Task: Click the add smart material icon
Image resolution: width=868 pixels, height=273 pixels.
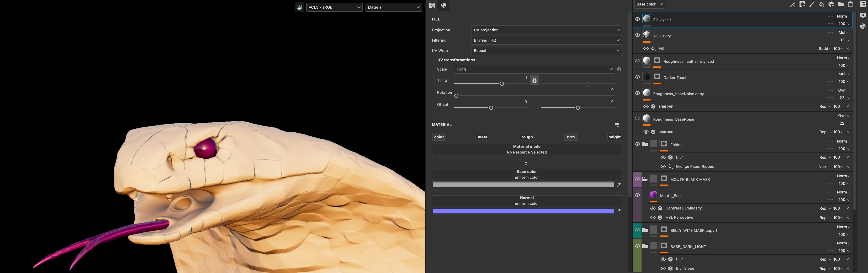Action: pos(831,4)
